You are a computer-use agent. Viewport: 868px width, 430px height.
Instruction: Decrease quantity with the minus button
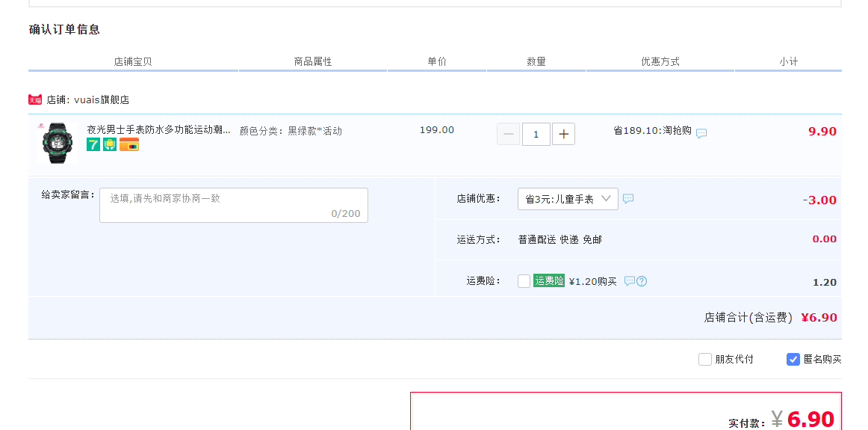tap(508, 134)
